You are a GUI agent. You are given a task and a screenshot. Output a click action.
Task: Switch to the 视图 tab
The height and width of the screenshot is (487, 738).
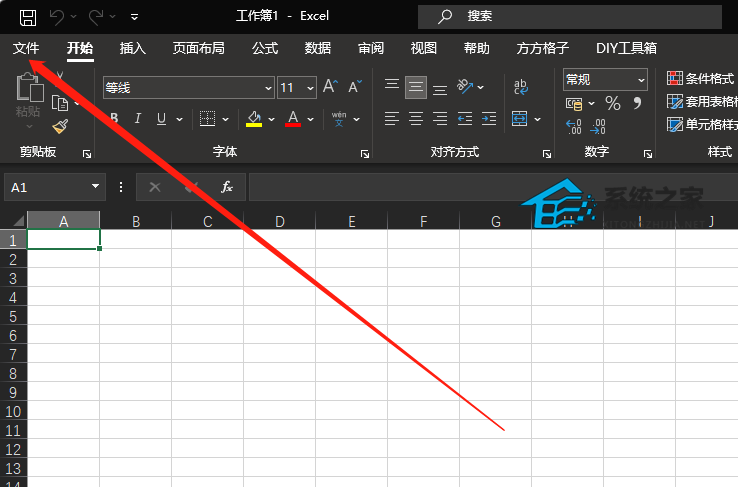(424, 48)
